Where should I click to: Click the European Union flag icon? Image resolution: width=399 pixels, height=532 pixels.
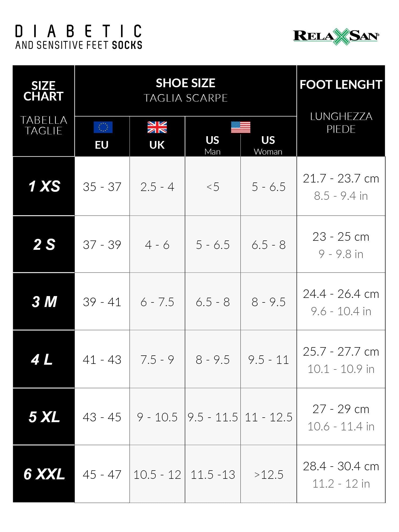click(x=103, y=127)
